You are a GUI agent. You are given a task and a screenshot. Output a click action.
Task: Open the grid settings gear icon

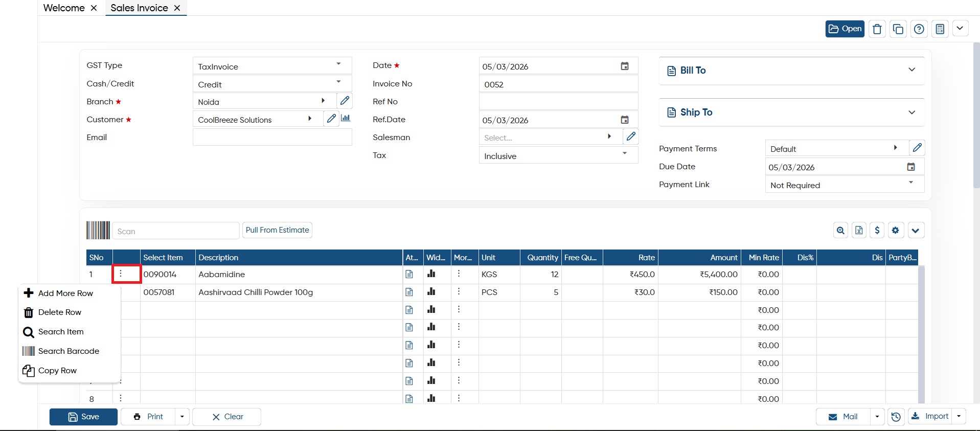896,231
